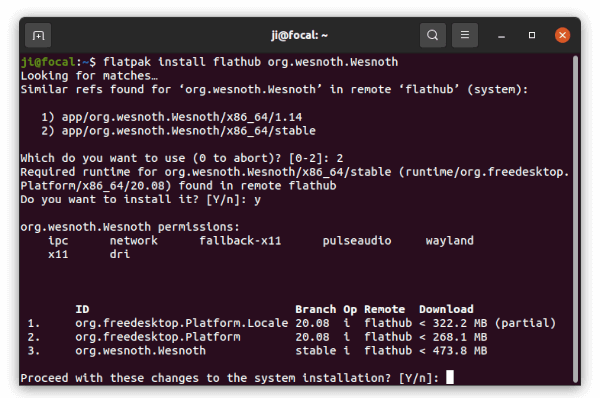Close the terminal with the orange X

coord(562,35)
